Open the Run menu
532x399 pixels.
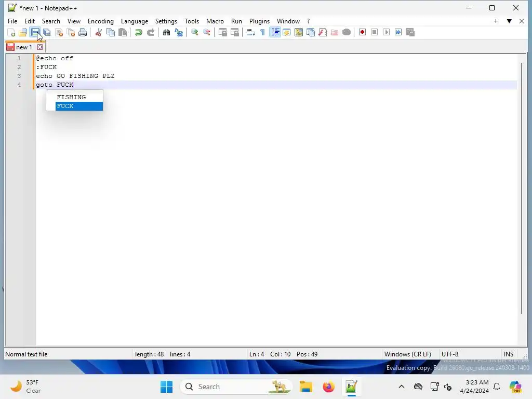click(236, 21)
